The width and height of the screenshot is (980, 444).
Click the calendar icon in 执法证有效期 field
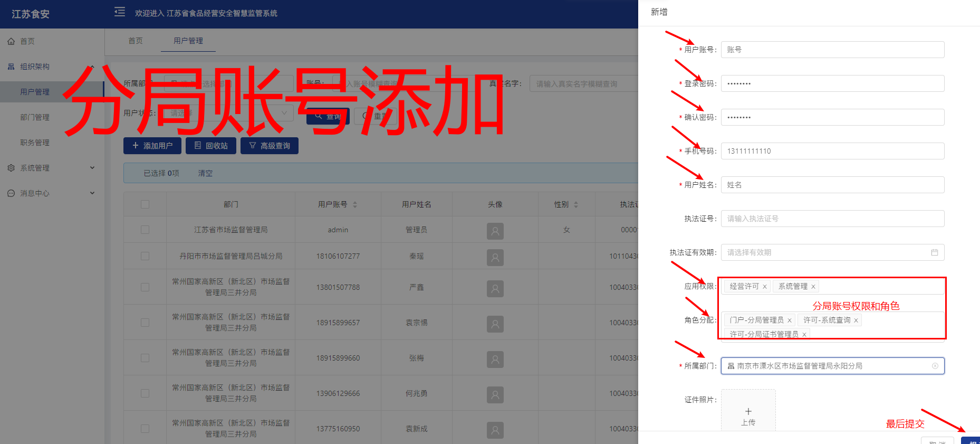click(x=934, y=252)
